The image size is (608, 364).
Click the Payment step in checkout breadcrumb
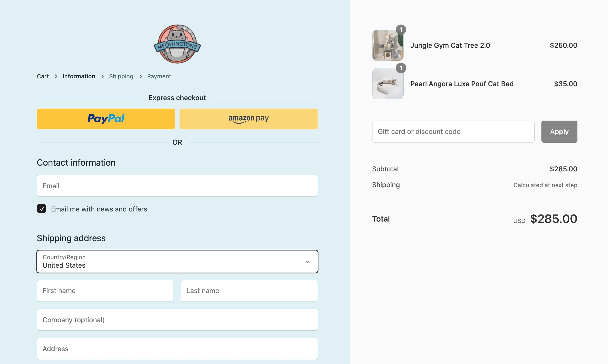click(159, 76)
